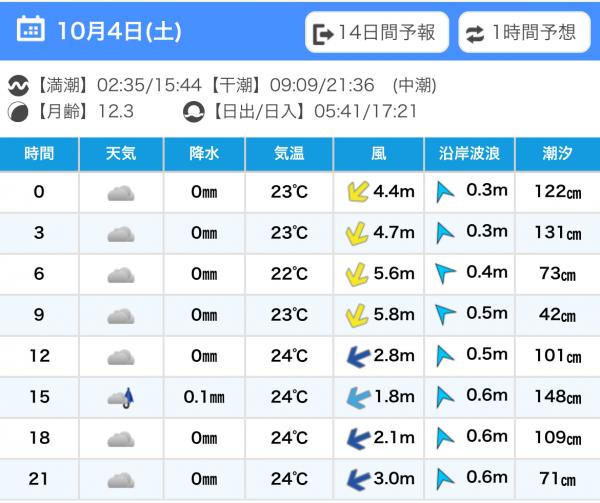Open the 14日間予報 forecast
This screenshot has height=503, width=600.
tap(376, 32)
